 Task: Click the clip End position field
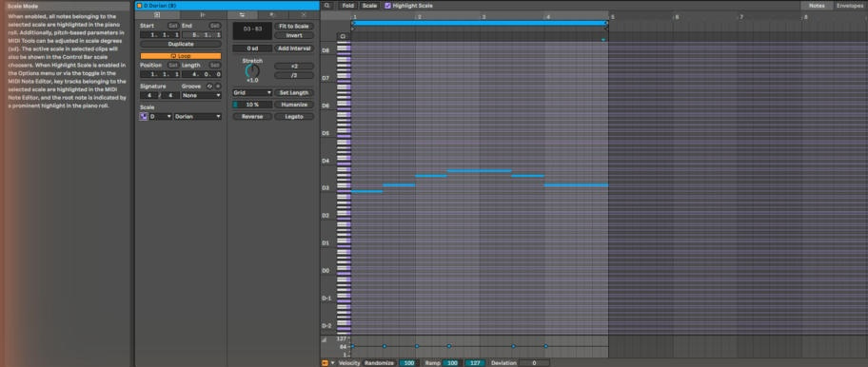(x=202, y=35)
